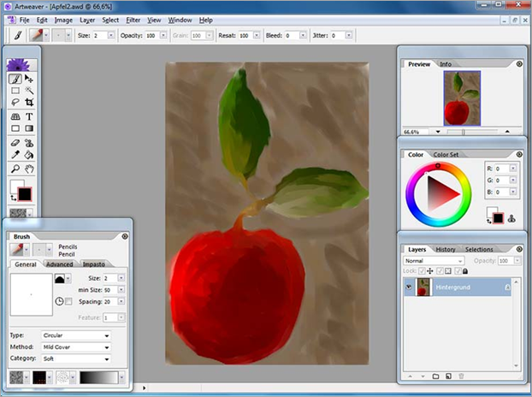
Task: Open the brush Type dropdown showing Circular
Action: (x=76, y=335)
